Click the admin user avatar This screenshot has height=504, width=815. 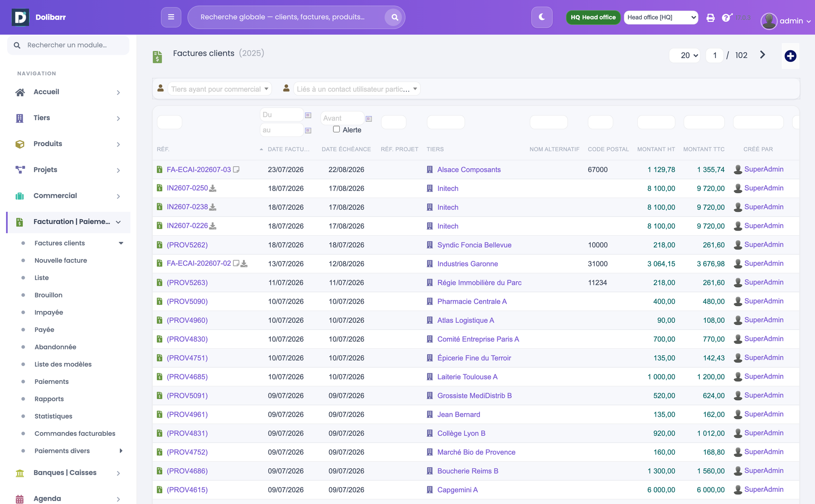coord(769,21)
